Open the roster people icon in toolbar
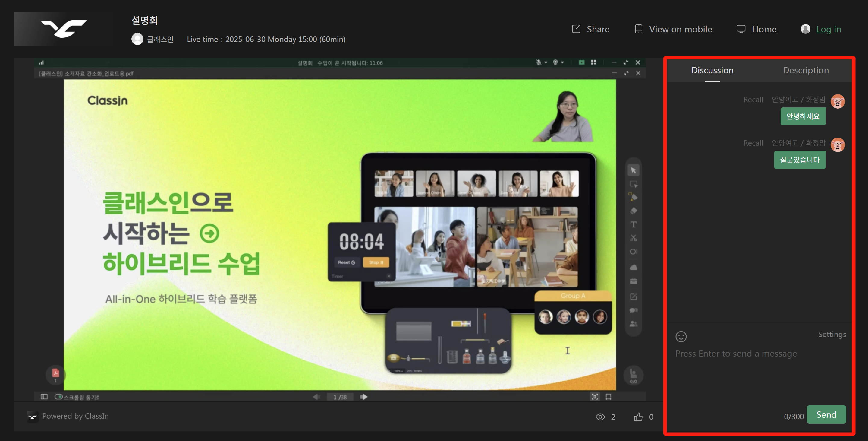This screenshot has height=441, width=868. [634, 324]
